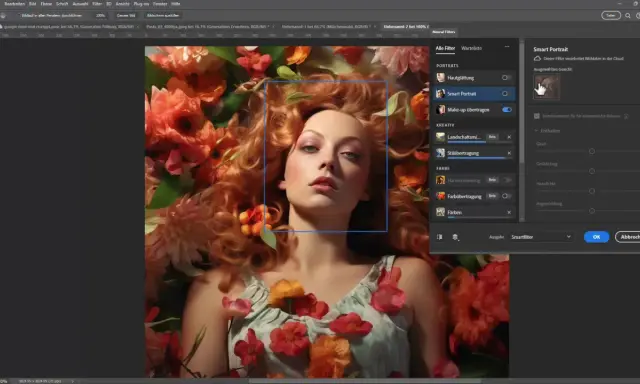This screenshot has width=640, height=384.
Task: Open the Auswahl menu
Action: click(x=80, y=4)
